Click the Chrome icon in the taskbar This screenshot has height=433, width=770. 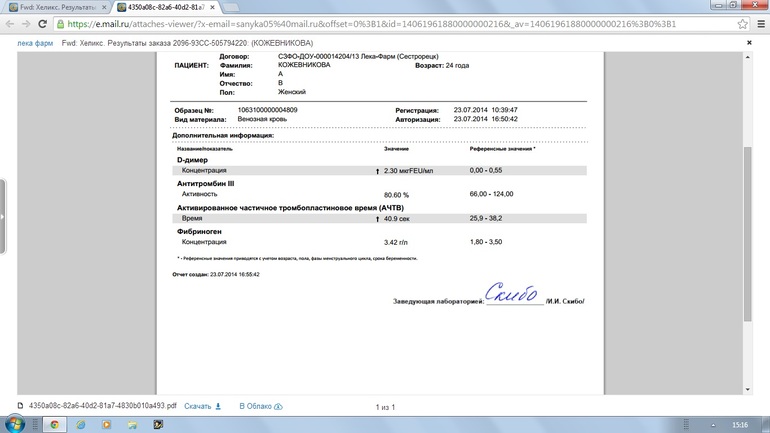coord(55,424)
